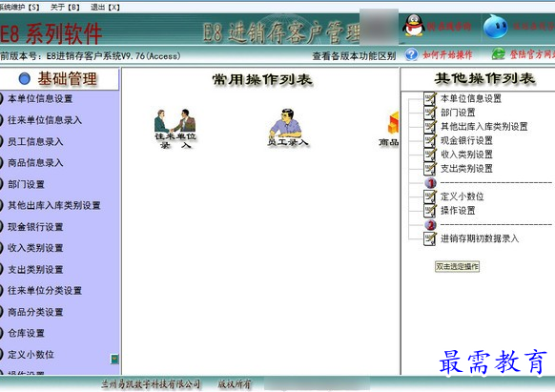Image resolution: width=555 pixels, height=392 pixels.
Task: Select 现金银行设置 text in 其他操作列表 tree
Action: 466,140
